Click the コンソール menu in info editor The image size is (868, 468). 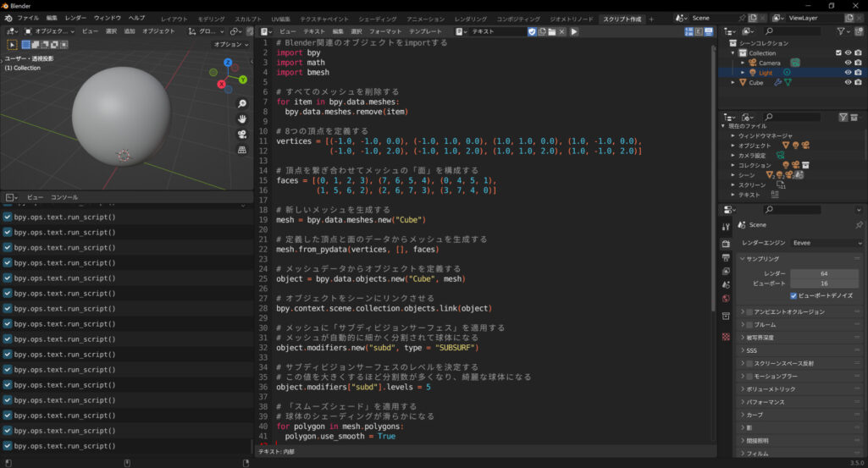64,197
